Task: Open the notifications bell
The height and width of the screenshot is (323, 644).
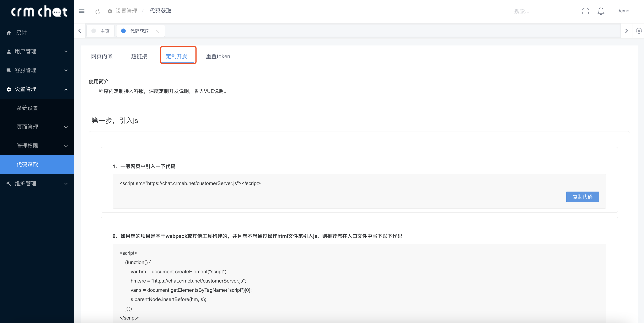Action: (x=601, y=11)
